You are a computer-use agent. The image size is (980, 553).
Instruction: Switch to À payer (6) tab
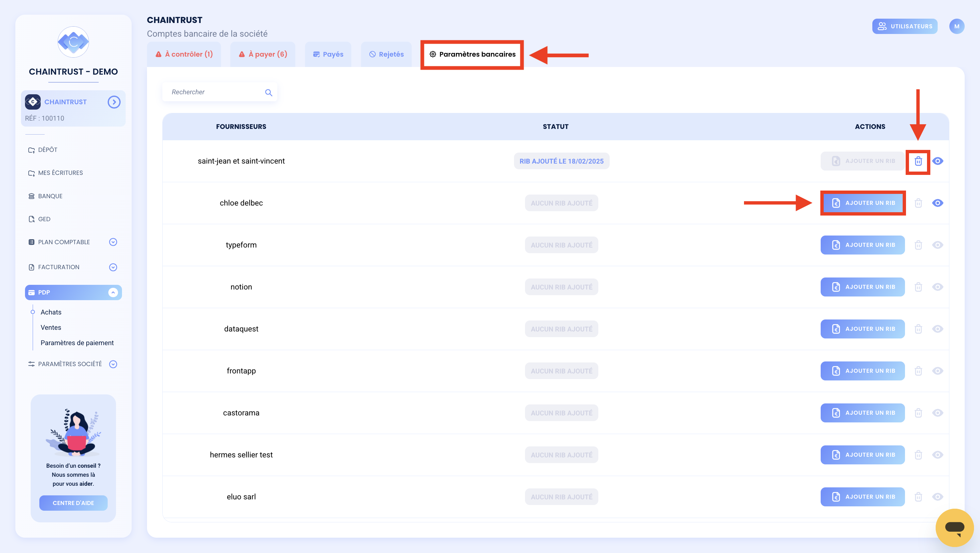tap(263, 54)
